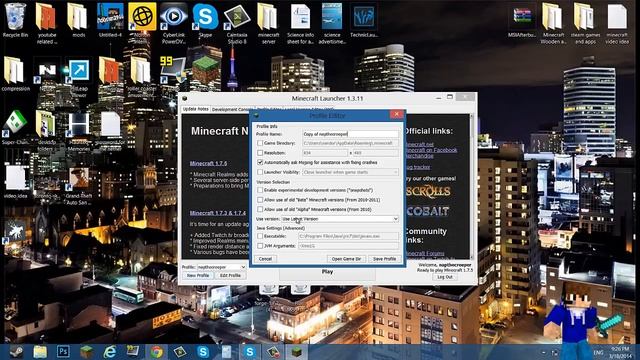
Task: Open the 'Minecraft on Facebook' link
Action: click(431, 150)
